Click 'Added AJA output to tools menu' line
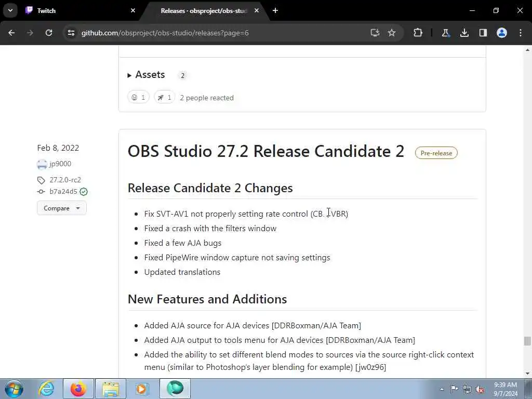The image size is (532, 399). [x=280, y=340]
